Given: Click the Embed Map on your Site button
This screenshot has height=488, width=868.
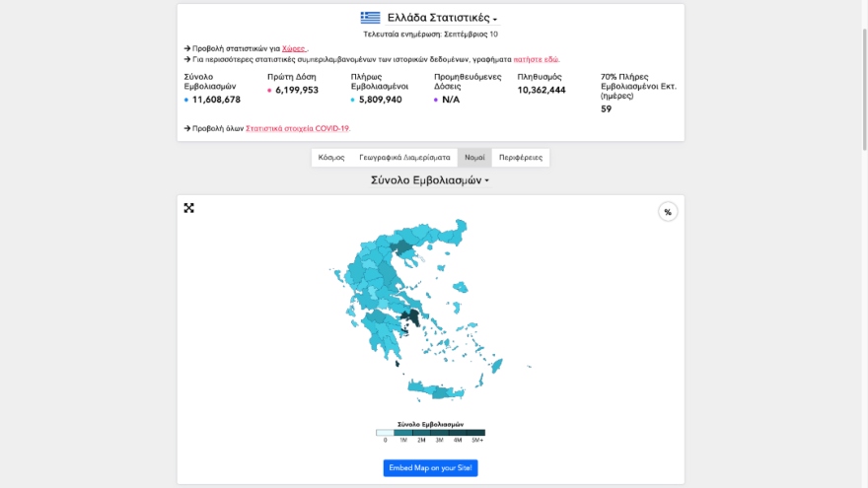Looking at the screenshot, I should (x=430, y=467).
